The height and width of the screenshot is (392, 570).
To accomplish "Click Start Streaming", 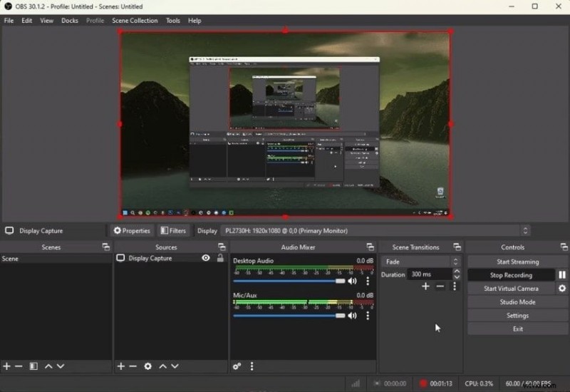I will (x=518, y=262).
